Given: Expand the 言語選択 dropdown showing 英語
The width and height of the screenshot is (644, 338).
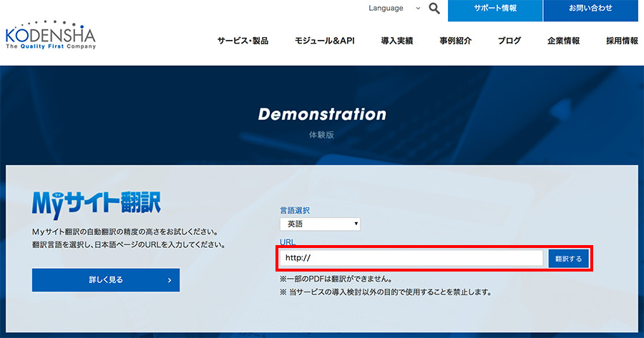Looking at the screenshot, I should pos(320,224).
